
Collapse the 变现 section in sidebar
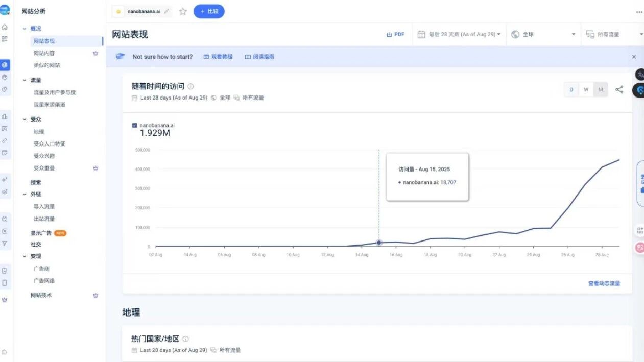[25, 256]
